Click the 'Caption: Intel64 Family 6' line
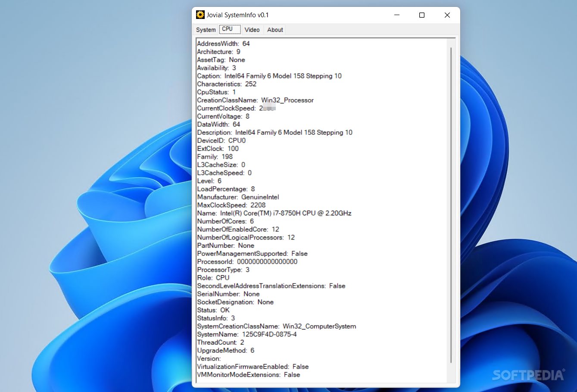This screenshot has height=392, width=577. point(269,76)
